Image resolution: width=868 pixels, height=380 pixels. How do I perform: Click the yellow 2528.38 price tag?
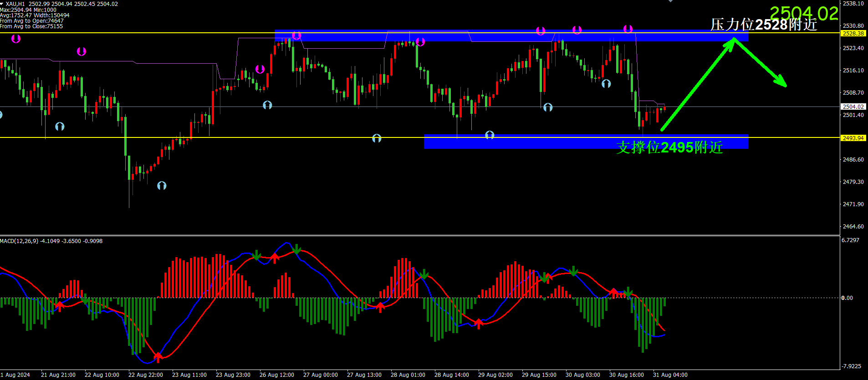click(853, 33)
